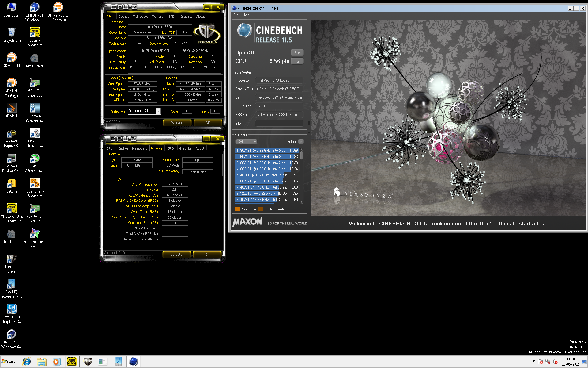Click orange Your Score legend swatch
Image resolution: width=588 pixels, height=368 pixels.
click(x=237, y=209)
